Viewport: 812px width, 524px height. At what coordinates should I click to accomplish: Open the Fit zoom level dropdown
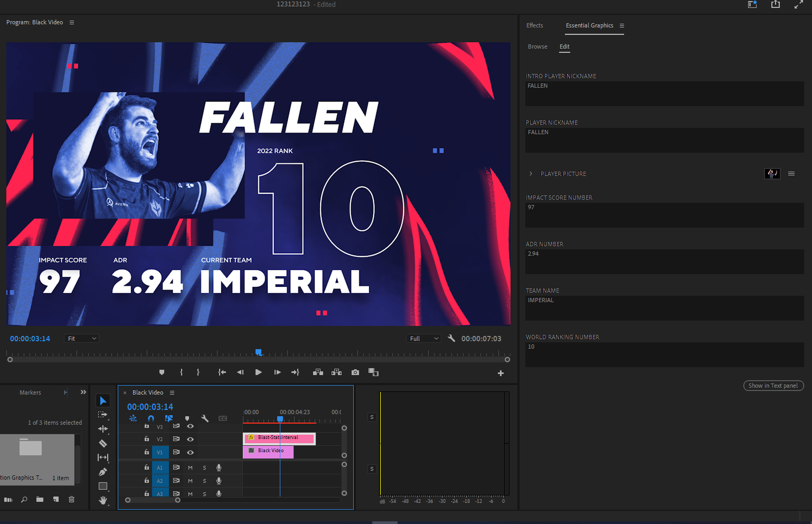click(81, 339)
